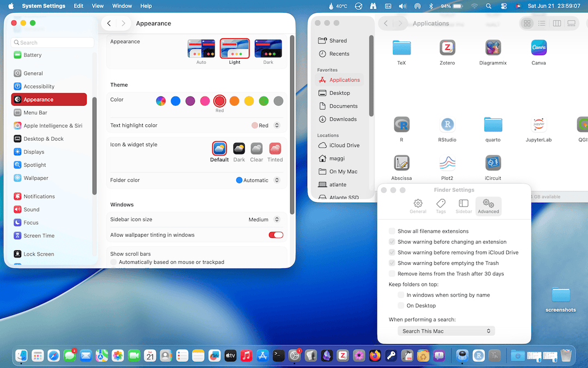The height and width of the screenshot is (368, 588).
Task: Open Safari from the Dock
Action: pos(53,355)
